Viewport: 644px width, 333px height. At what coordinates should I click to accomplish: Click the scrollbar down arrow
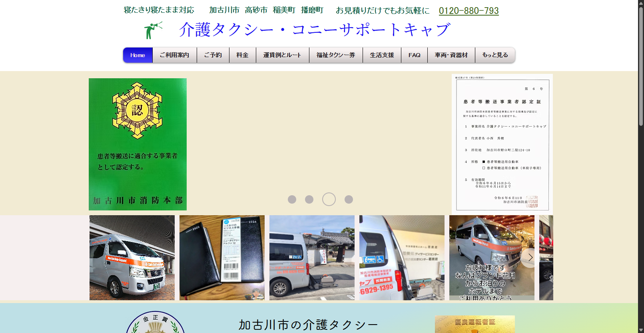(641, 330)
